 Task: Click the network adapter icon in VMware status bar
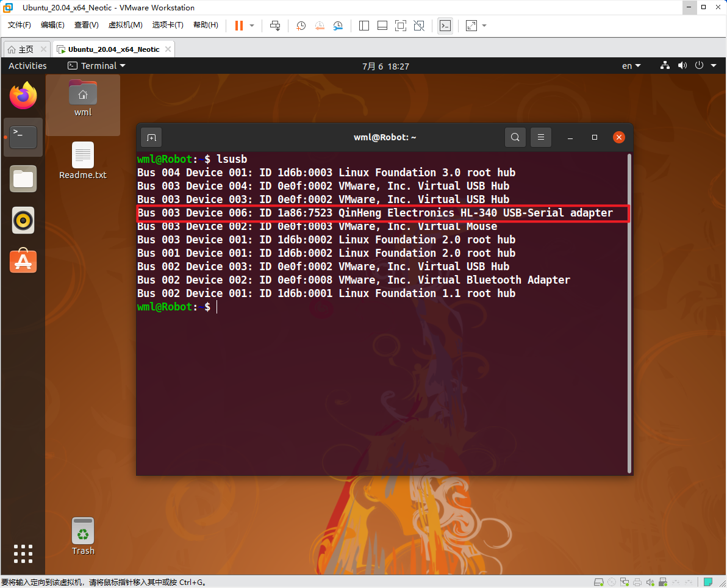point(625,582)
